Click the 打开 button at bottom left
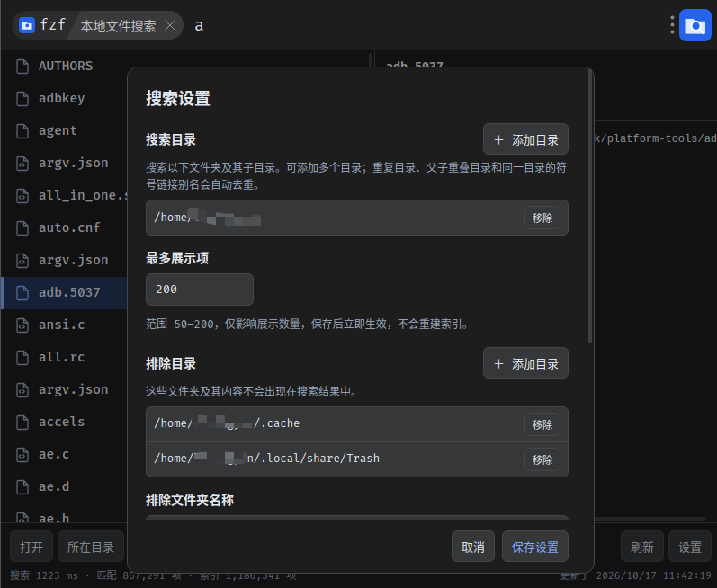This screenshot has width=717, height=588. click(31, 547)
